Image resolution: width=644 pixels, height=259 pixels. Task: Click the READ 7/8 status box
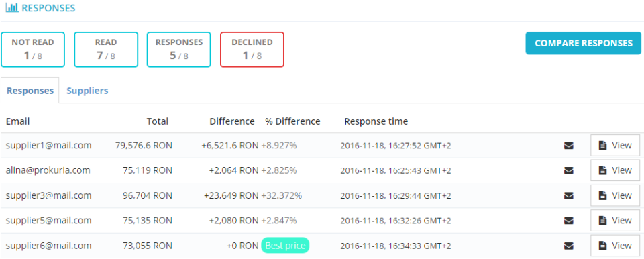click(x=106, y=50)
